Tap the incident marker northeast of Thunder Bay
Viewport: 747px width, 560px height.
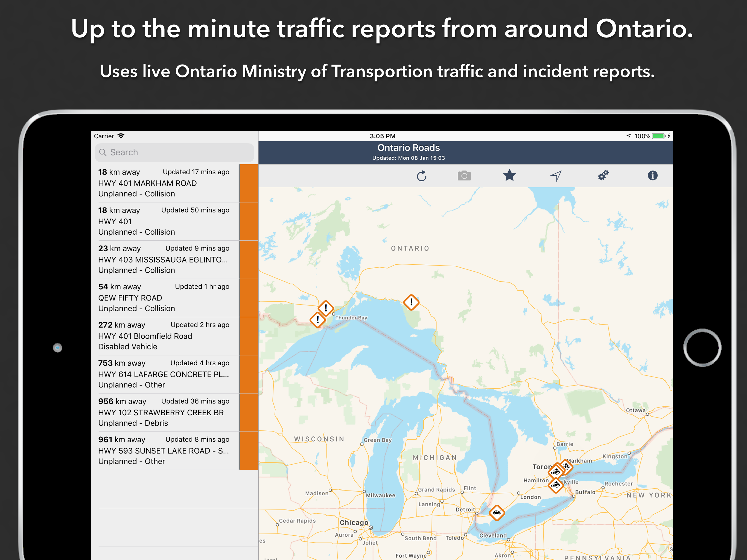coord(411,302)
